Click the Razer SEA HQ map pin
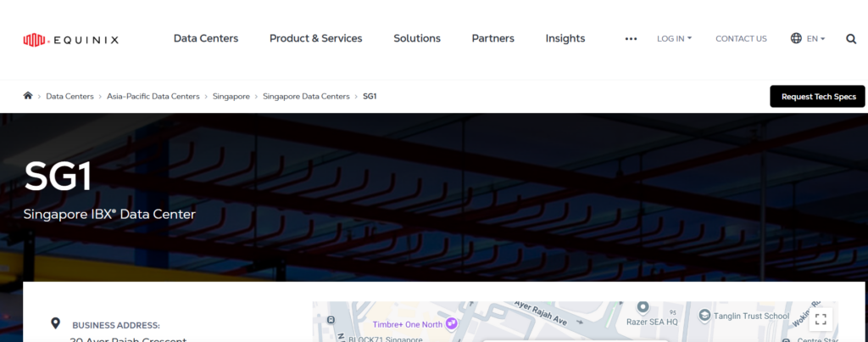The image size is (868, 342). 643,307
